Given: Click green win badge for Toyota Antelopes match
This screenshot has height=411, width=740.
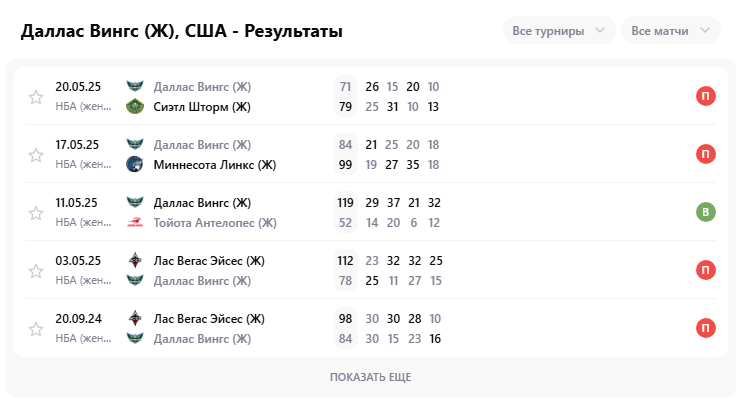Looking at the screenshot, I should tap(706, 212).
